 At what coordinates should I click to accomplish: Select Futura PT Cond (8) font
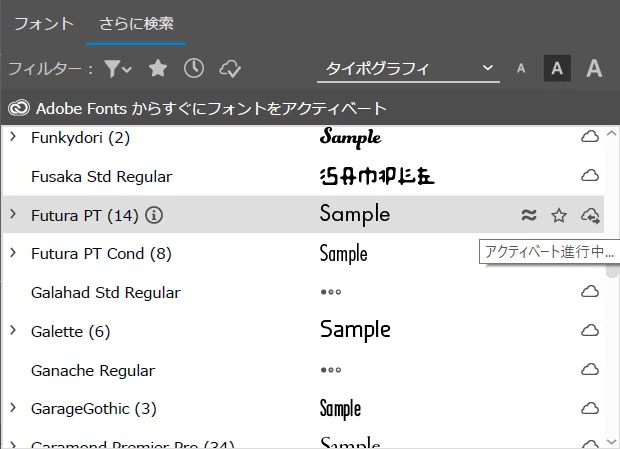click(101, 254)
